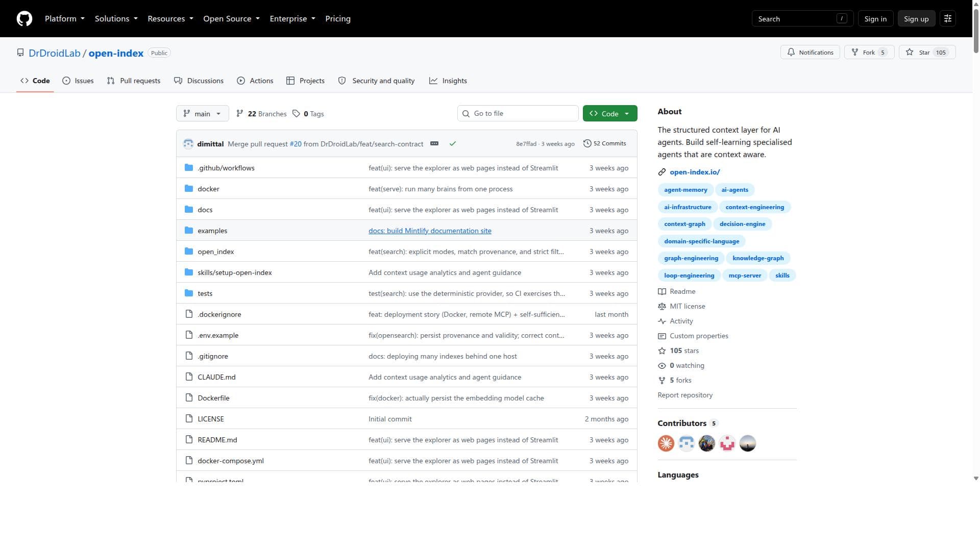
Task: Click the Sign in button
Action: point(875,19)
